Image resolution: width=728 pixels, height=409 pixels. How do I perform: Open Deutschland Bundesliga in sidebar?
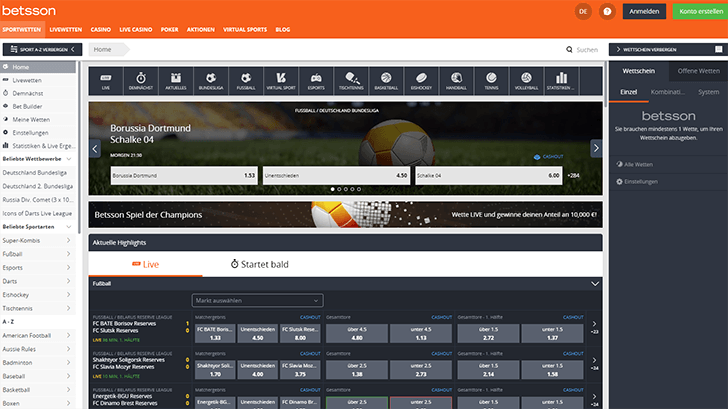(35, 172)
